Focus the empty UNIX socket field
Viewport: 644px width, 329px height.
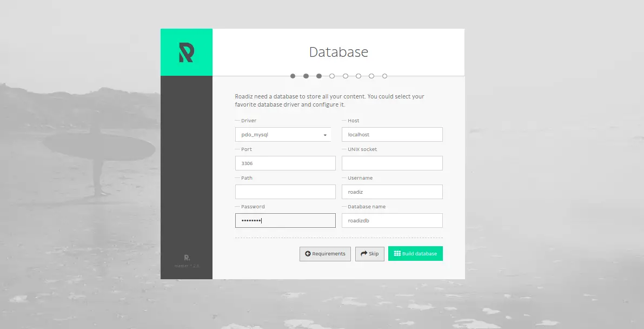pos(392,163)
